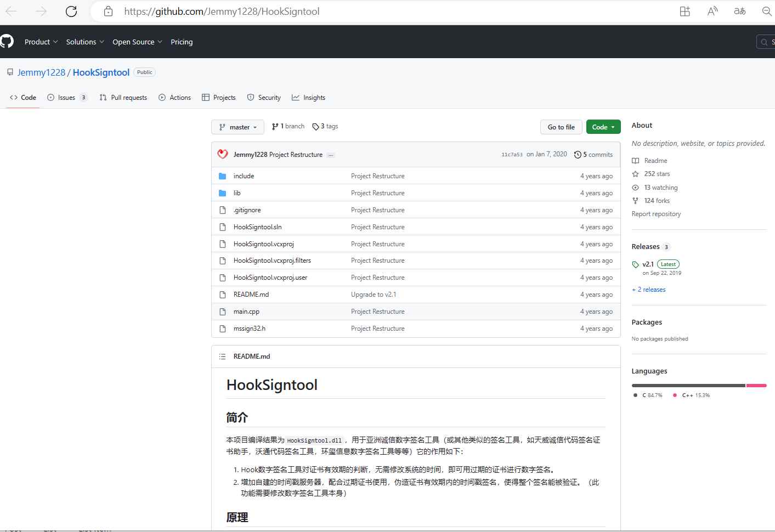Image resolution: width=775 pixels, height=532 pixels.
Task: Click the star icon beside 252 stars
Action: [x=636, y=174]
